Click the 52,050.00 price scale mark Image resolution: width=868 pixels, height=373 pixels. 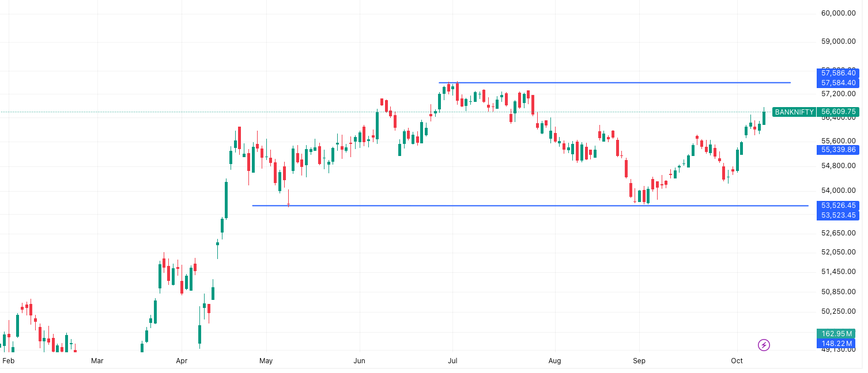click(838, 252)
